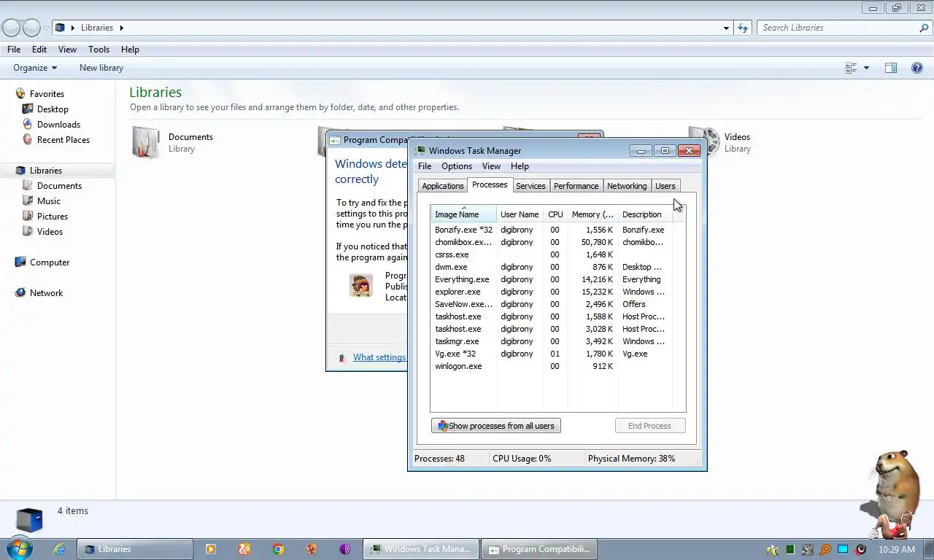Click the orange magnifier tray icon
Screen dimensions: 934x560
(825, 550)
